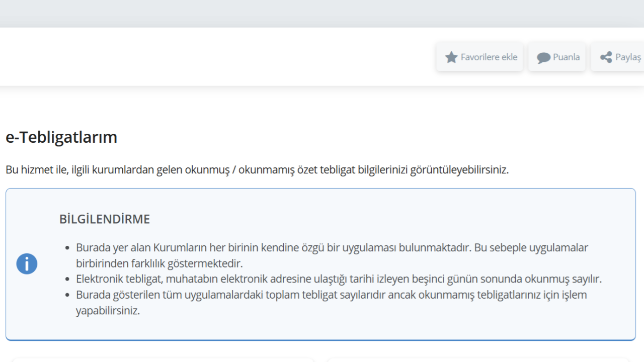
Task: Click the gray header bar at the top
Action: [322, 14]
